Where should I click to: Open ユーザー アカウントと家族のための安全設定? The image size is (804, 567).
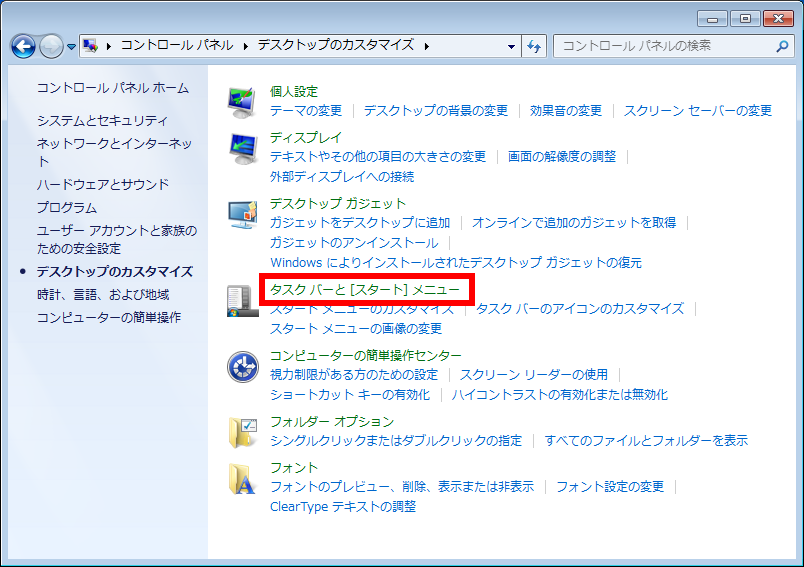(x=117, y=239)
